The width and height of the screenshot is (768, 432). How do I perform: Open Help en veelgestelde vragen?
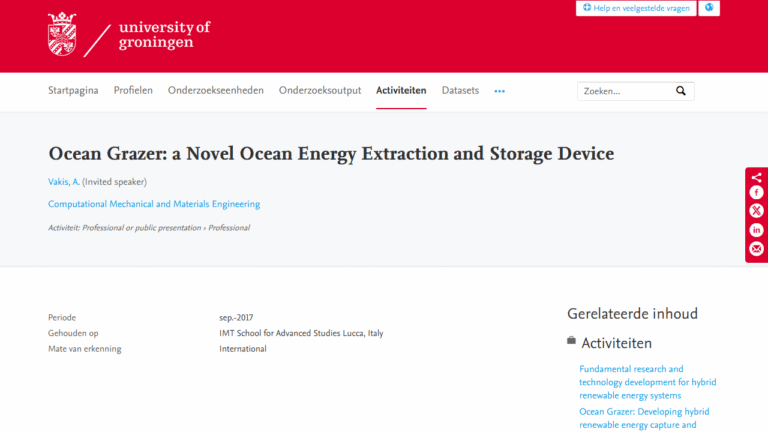[636, 8]
